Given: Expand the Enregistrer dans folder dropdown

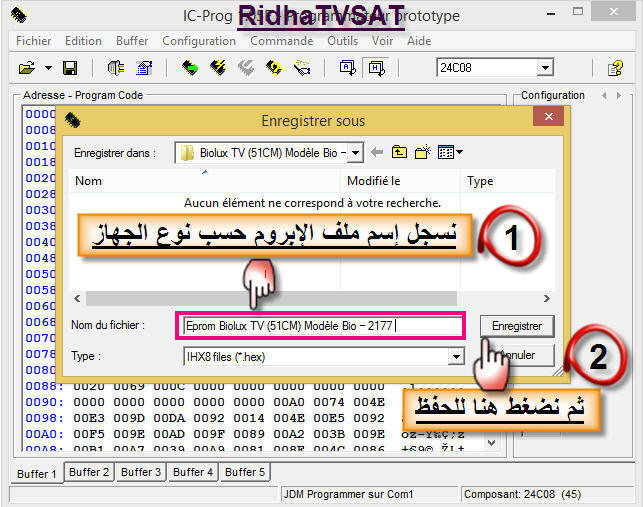Looking at the screenshot, I should pyautogui.click(x=355, y=153).
